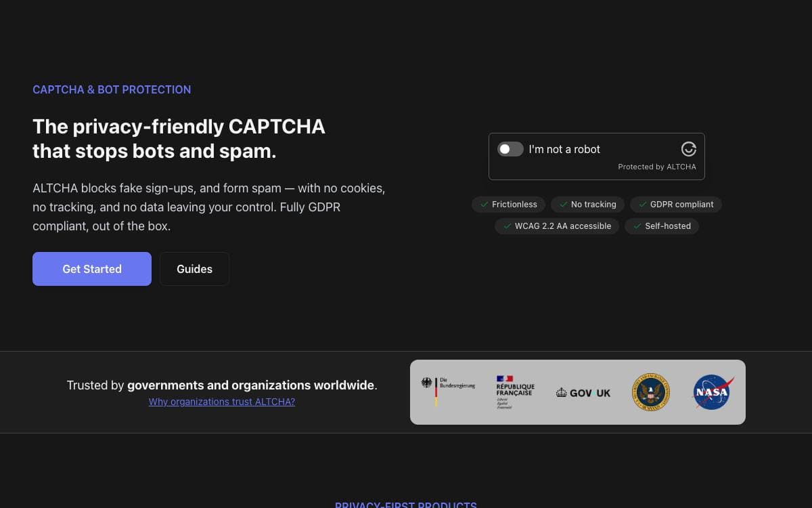Click the Get Started button
812x508 pixels.
coord(92,269)
